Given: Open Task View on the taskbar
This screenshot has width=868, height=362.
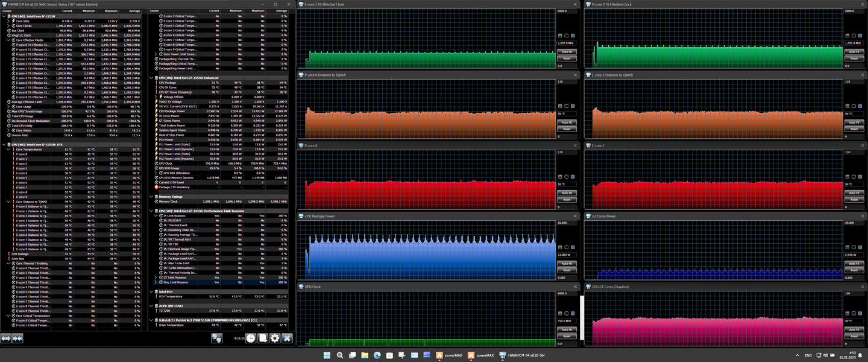Looking at the screenshot, I should [x=352, y=355].
